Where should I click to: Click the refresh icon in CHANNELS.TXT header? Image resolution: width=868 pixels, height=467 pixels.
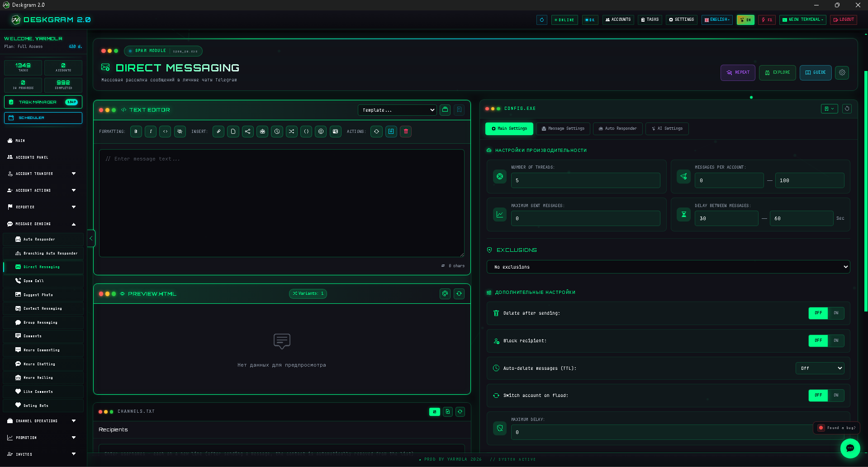point(460,412)
